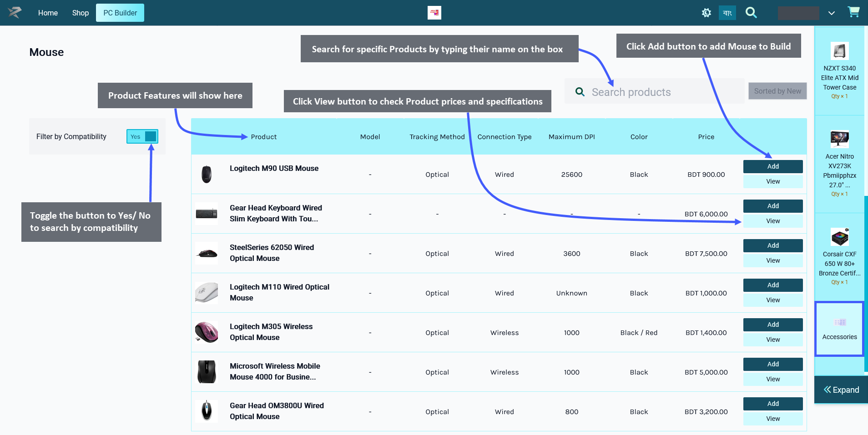Click the 25600 DPI value
This screenshot has width=868, height=435.
click(571, 175)
